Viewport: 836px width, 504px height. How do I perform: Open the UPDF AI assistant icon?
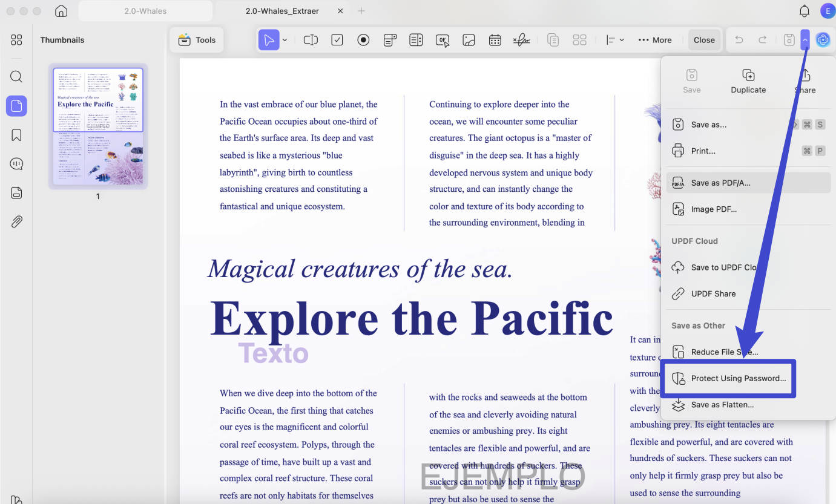(x=823, y=40)
